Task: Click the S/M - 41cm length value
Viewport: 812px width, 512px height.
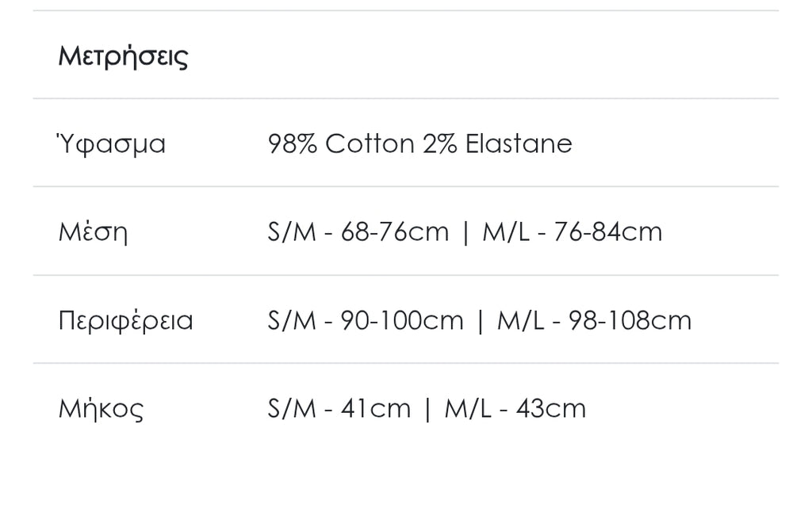Action: [339, 409]
